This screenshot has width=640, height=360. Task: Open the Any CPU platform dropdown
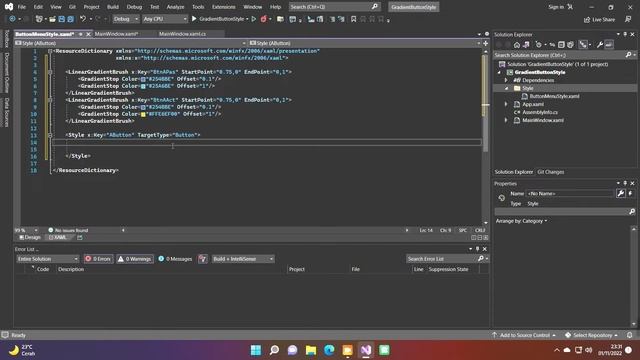(165, 19)
